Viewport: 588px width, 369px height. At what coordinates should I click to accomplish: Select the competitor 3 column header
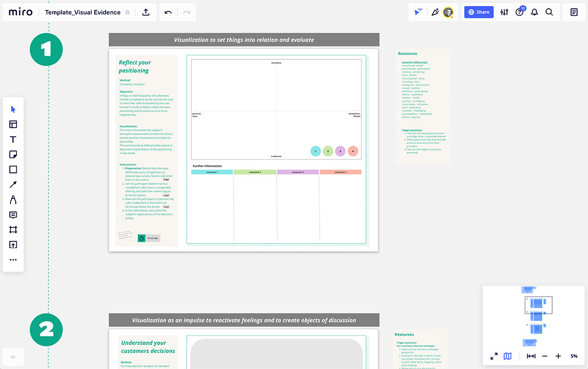click(x=298, y=172)
